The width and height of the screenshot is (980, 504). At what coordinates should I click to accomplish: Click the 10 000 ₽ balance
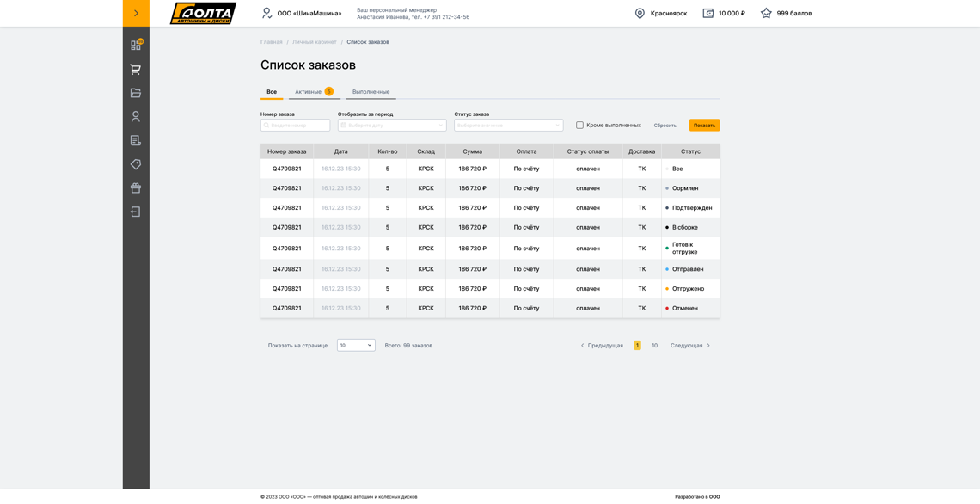click(x=732, y=13)
